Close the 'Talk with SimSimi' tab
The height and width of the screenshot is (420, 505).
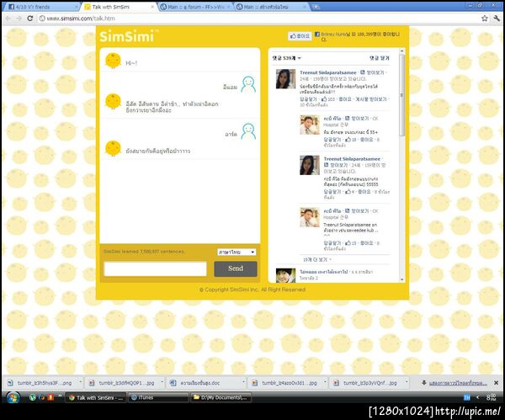coord(152,7)
